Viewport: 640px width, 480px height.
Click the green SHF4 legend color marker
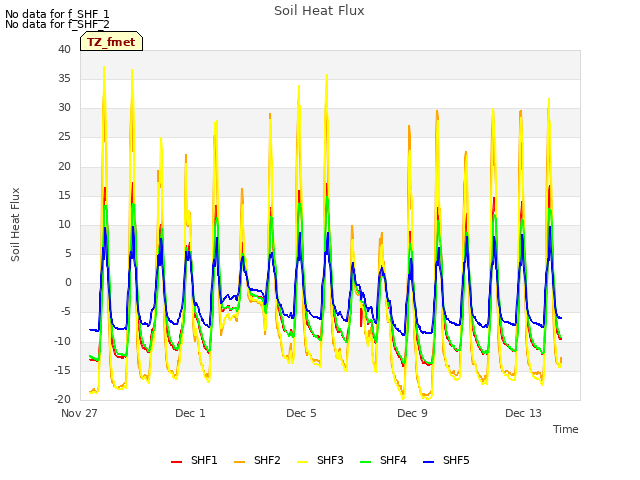click(x=366, y=462)
